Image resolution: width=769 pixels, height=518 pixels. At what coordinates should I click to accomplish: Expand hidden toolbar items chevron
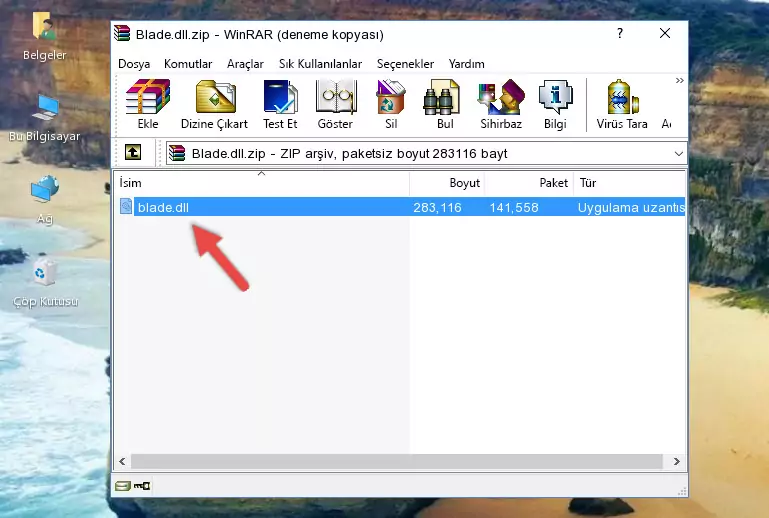[679, 80]
